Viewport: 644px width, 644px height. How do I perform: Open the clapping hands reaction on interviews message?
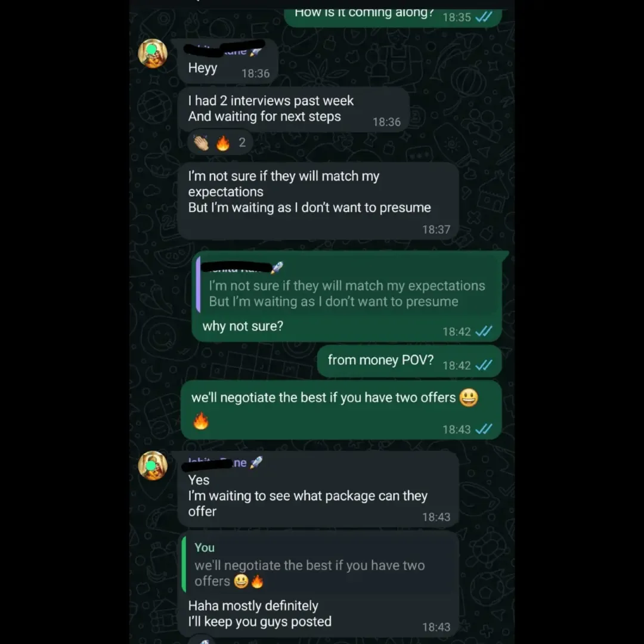[x=202, y=143]
